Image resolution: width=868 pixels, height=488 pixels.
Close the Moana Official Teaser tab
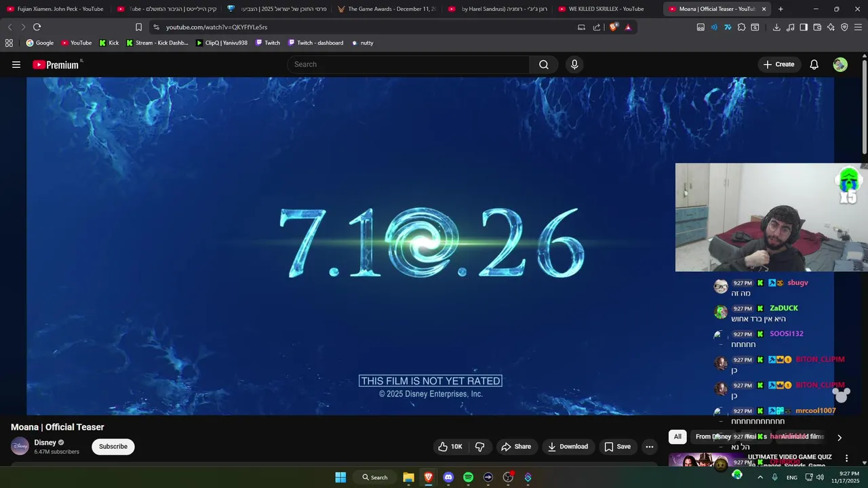coord(764,9)
